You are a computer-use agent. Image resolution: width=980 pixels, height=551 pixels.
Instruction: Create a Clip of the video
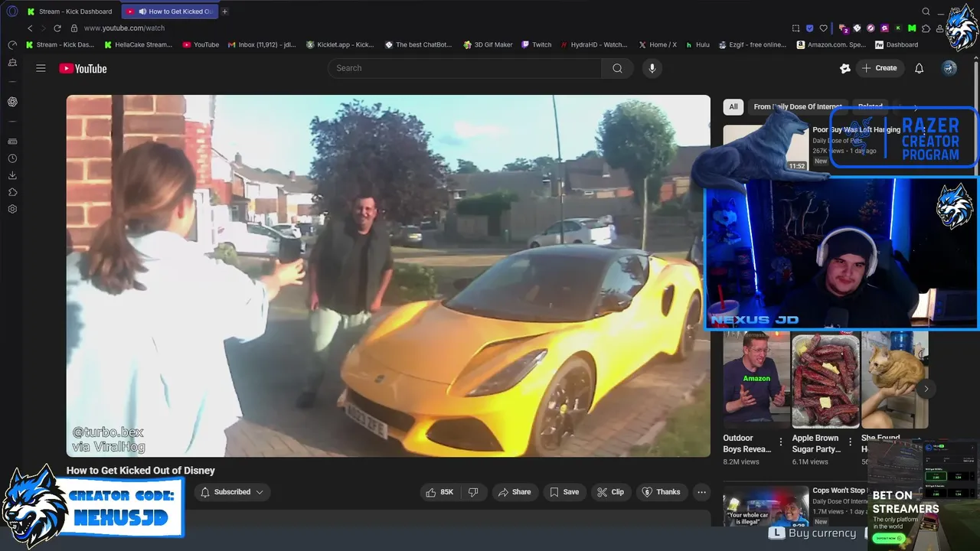(610, 492)
